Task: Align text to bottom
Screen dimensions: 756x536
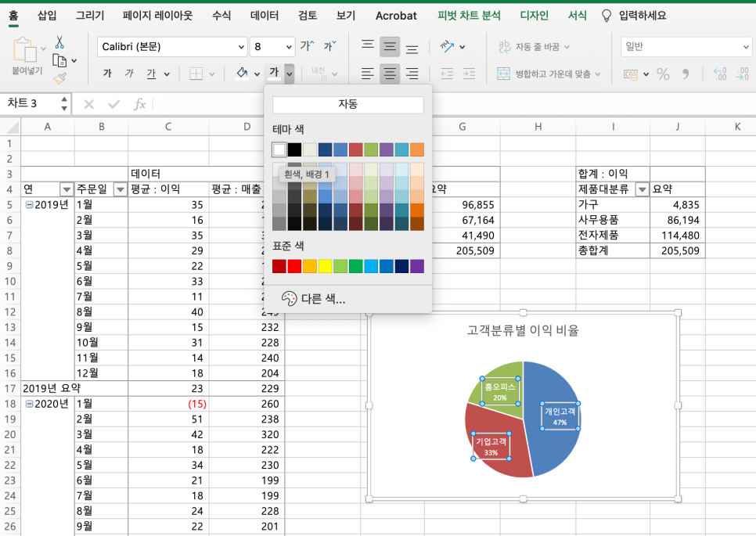Action: [412, 49]
